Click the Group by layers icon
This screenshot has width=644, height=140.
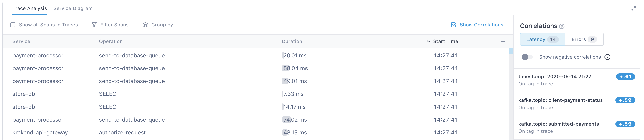(x=145, y=25)
